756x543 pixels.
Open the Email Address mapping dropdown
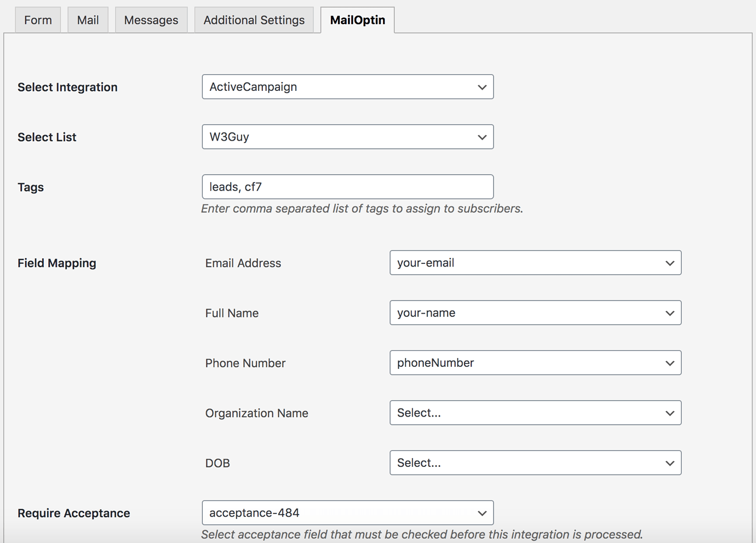pyautogui.click(x=535, y=263)
